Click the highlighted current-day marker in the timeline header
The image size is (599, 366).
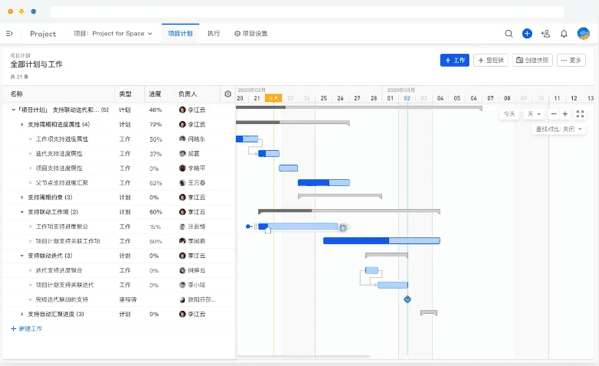(x=273, y=98)
